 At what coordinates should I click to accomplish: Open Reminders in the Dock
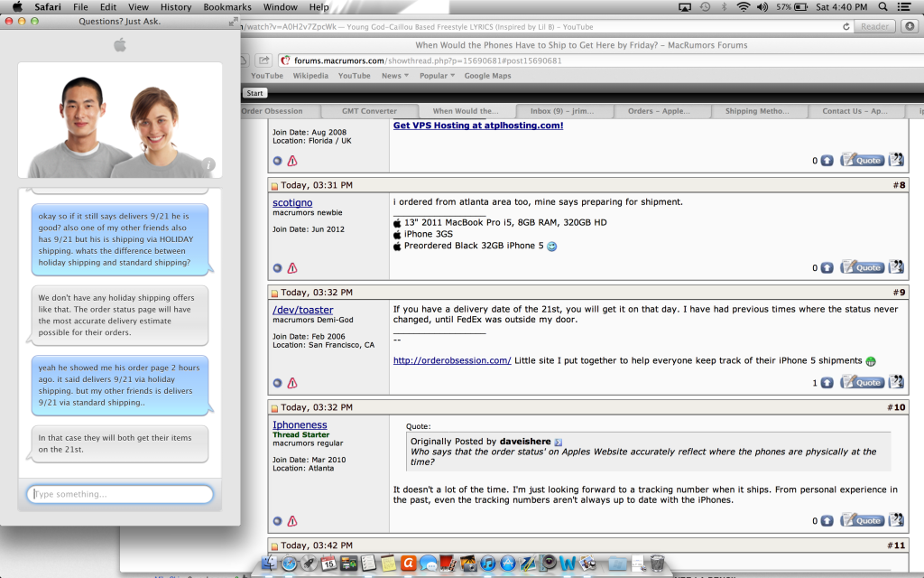tap(368, 564)
